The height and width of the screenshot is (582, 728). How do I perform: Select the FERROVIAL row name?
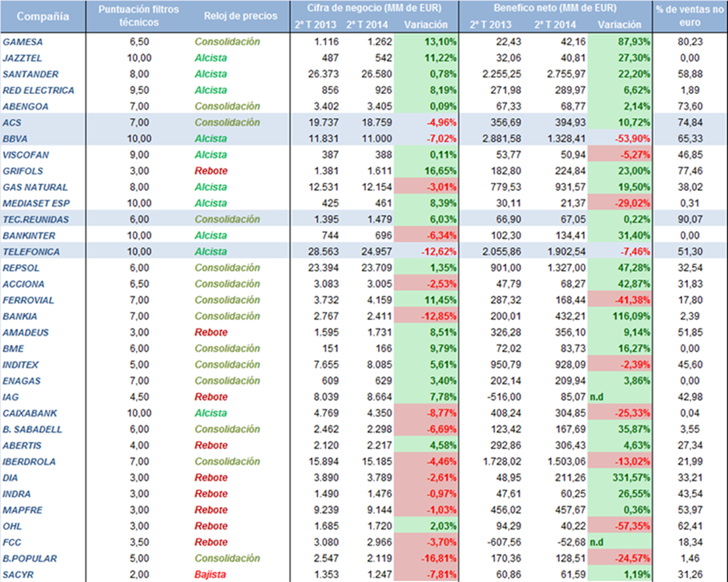tap(28, 300)
